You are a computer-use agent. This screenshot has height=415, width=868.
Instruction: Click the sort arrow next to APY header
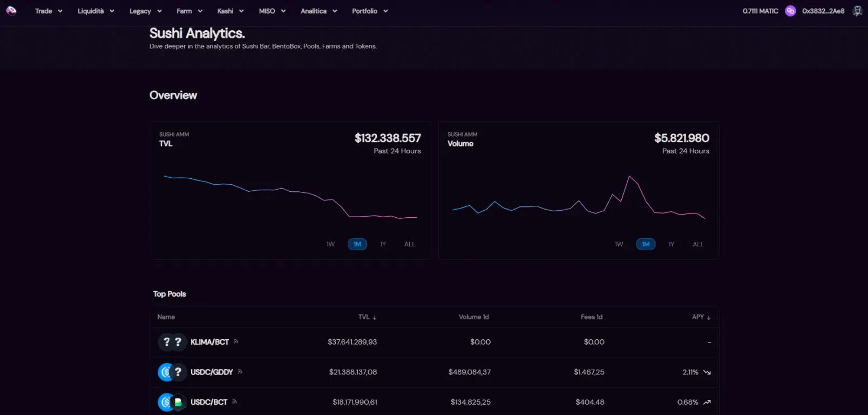709,317
